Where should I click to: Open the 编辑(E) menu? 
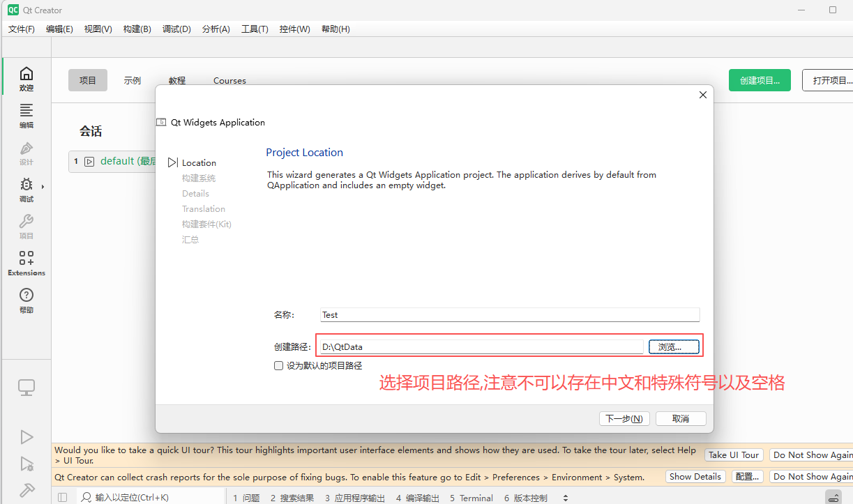coord(59,29)
